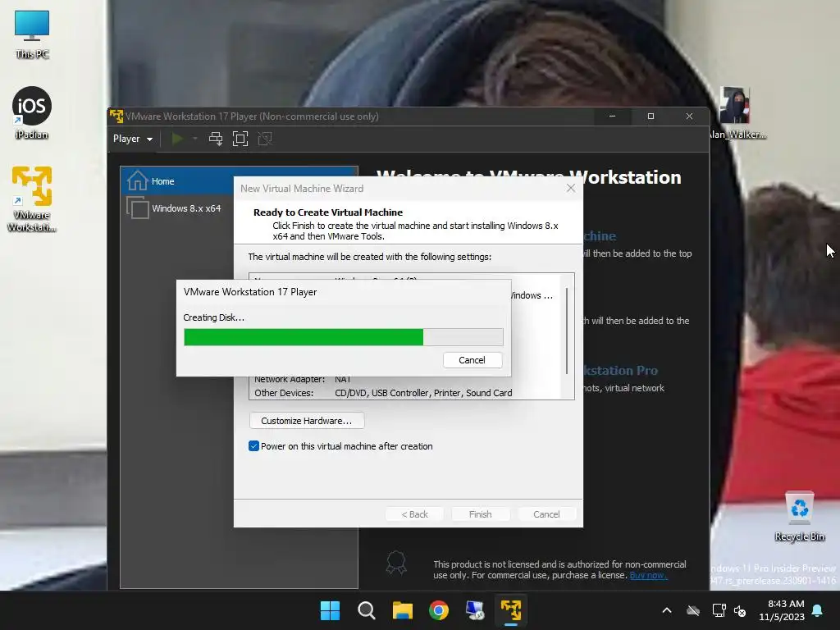Click 'CD/DVD, USB Controller, Printer, Sound Card' value
840x630 pixels.
(423, 393)
